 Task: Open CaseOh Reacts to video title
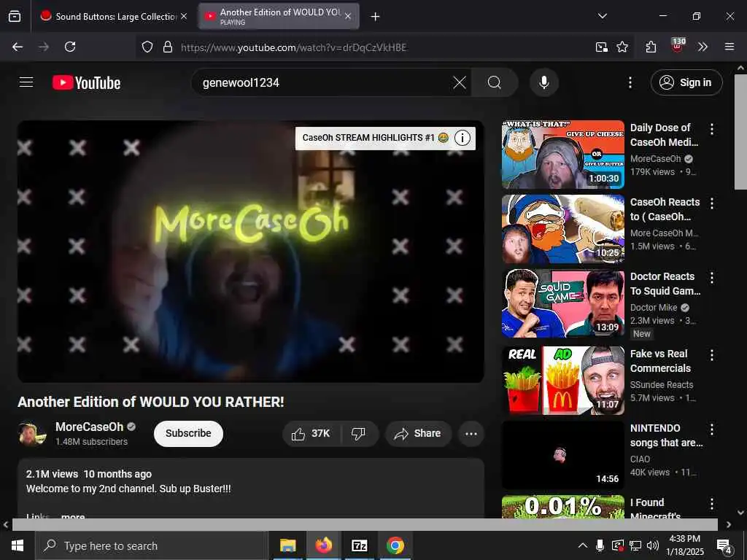665,209
